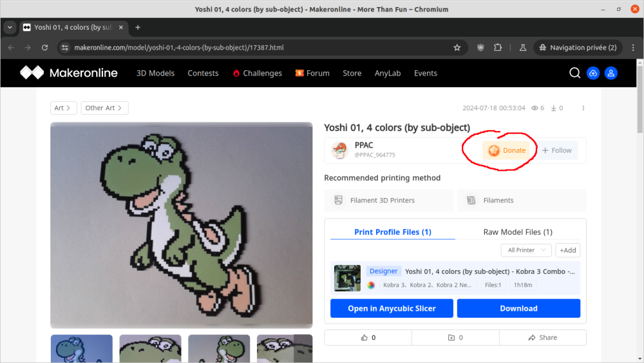Expand the Other Art breadcrumb
644x363 pixels.
(105, 108)
